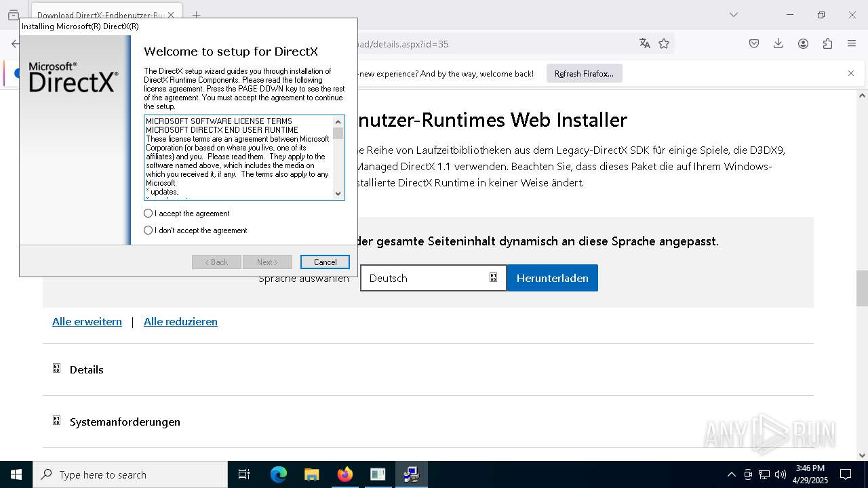
Task: Open the network status tray icon
Action: click(764, 474)
